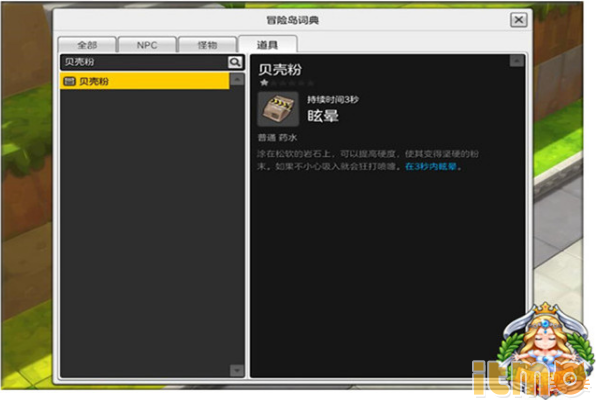Screen dimensions: 597x400
Task: Open the NPC tab
Action: pos(147,45)
